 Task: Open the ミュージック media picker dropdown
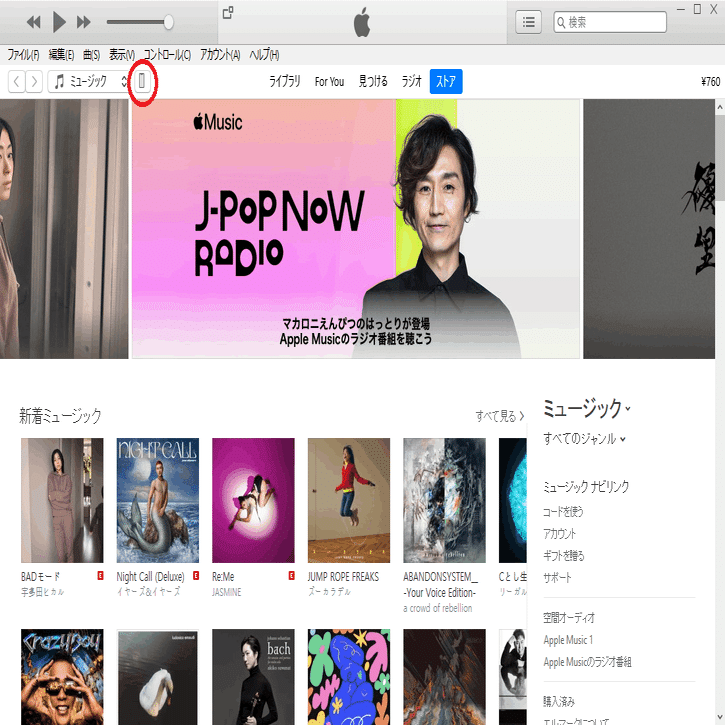(89, 82)
